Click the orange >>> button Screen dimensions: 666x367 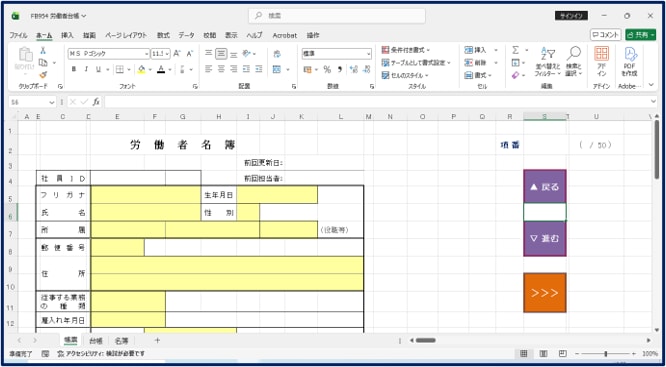pos(545,293)
